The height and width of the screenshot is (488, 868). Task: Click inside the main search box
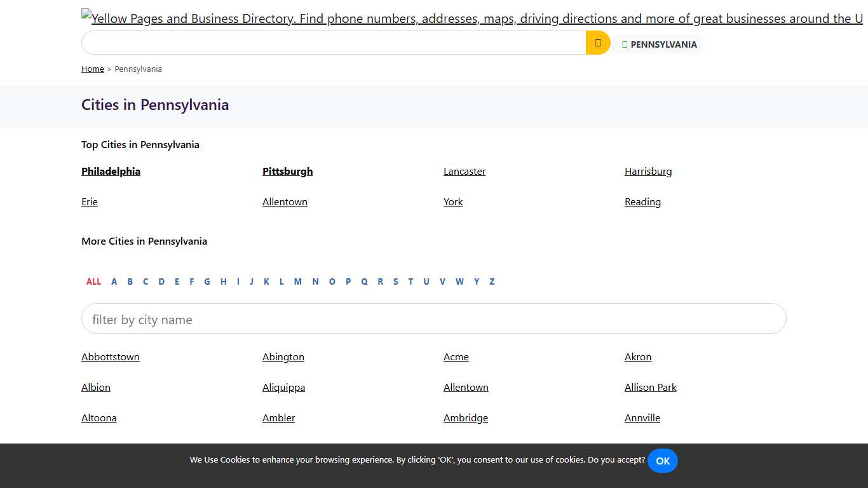click(330, 43)
